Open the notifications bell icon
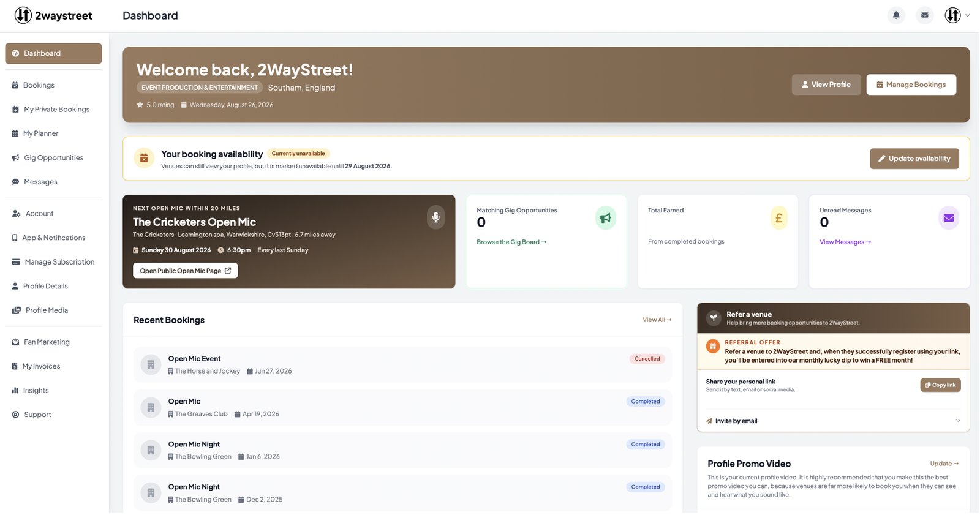Image resolution: width=980 pixels, height=515 pixels. pyautogui.click(x=896, y=15)
